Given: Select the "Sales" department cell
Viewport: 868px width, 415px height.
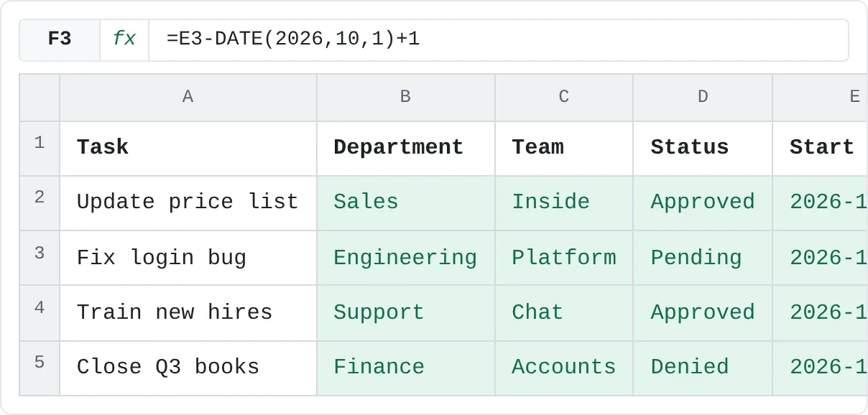Looking at the screenshot, I should 406,203.
